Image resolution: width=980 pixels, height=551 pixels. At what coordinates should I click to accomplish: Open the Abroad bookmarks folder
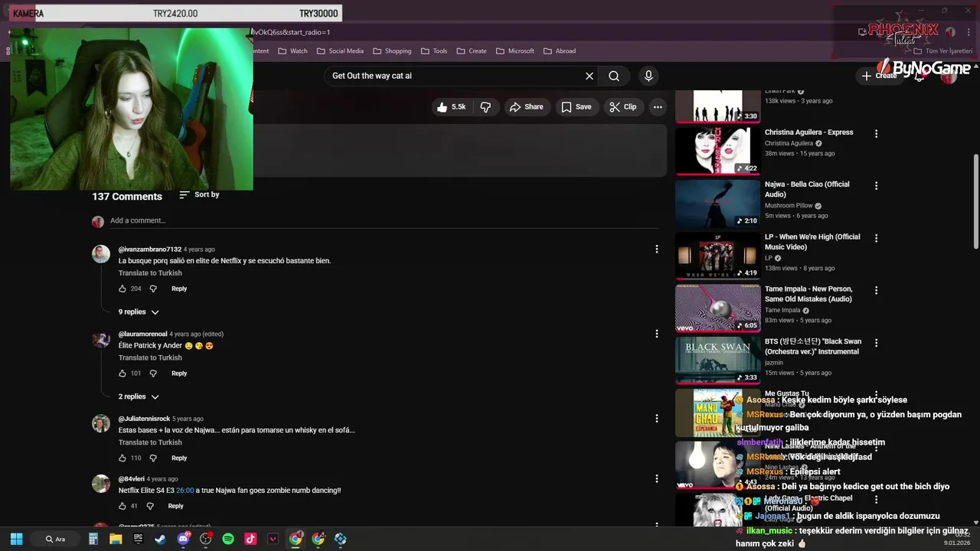coord(560,51)
